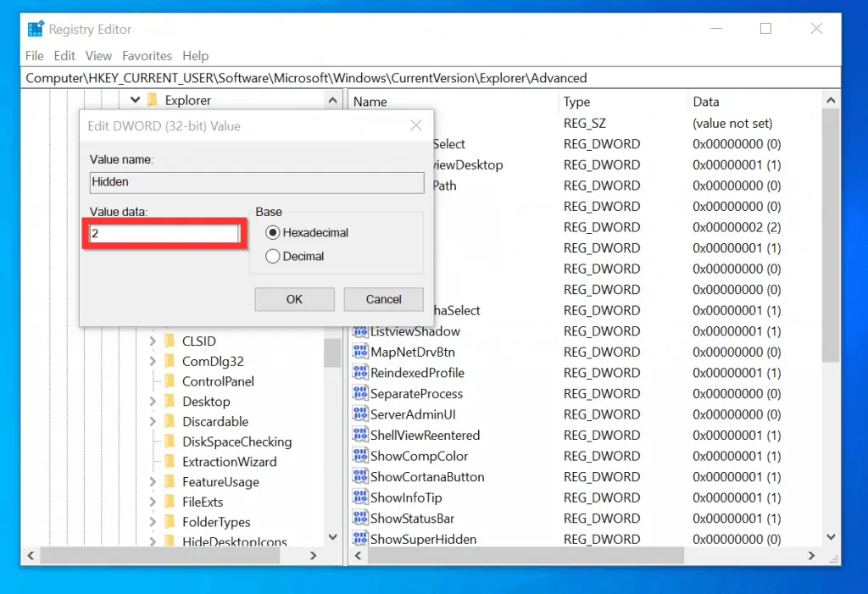Select the Hexadecimal base radio button
Viewport: 868px width, 594px height.
(273, 232)
